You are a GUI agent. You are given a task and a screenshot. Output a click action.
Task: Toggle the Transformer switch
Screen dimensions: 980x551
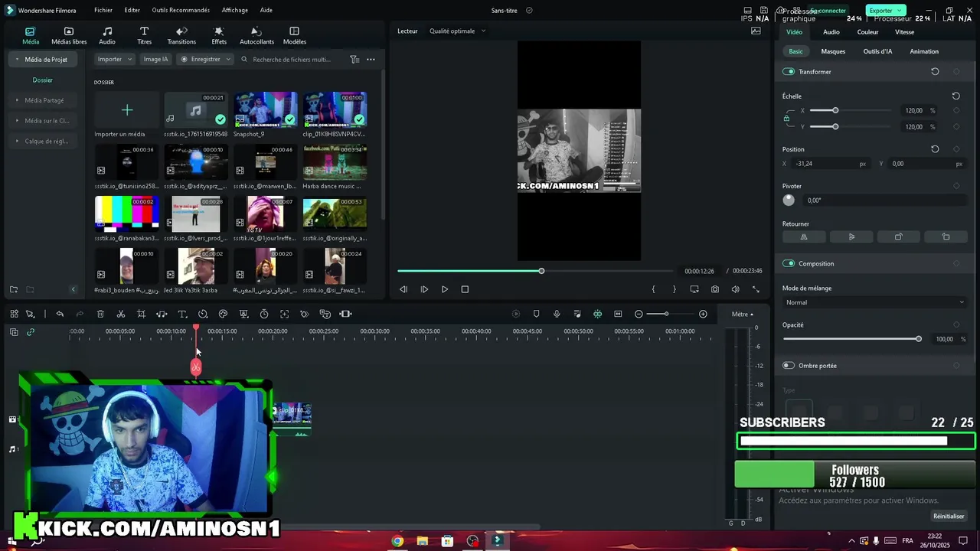pyautogui.click(x=789, y=71)
